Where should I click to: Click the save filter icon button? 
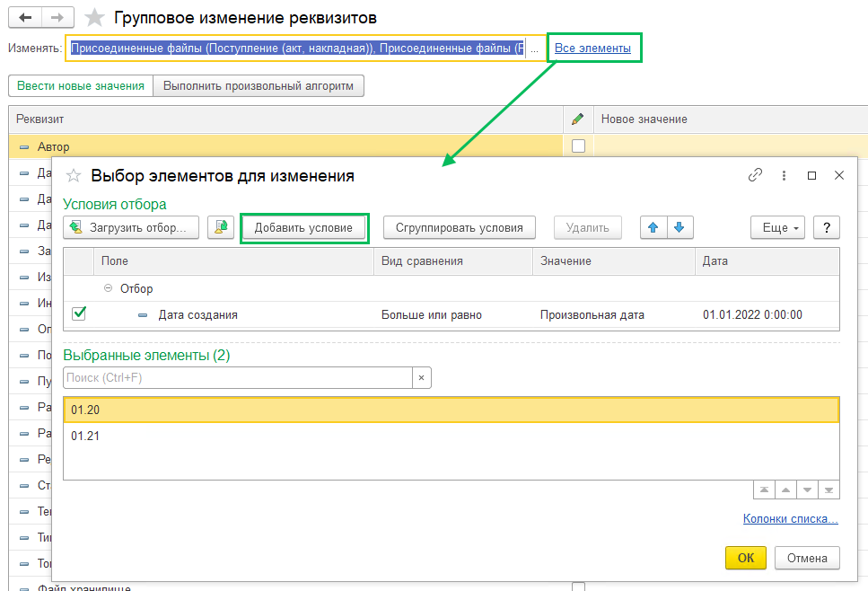(221, 227)
